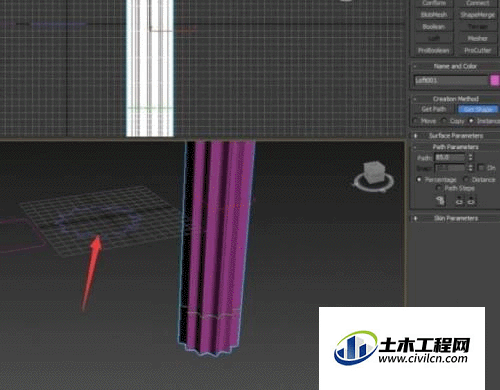Click the Loft button
500x390 pixels.
433,39
